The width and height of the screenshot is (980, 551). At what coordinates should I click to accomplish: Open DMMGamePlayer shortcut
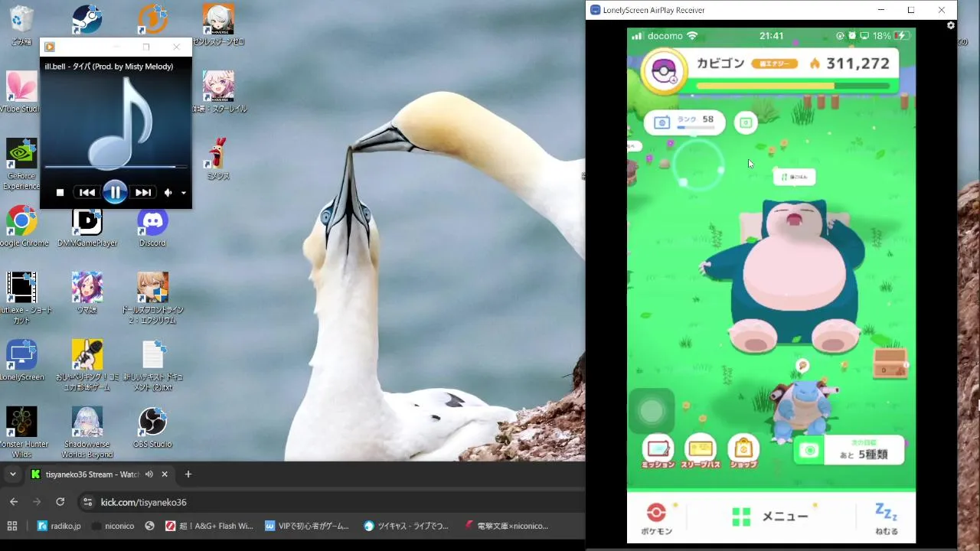click(x=87, y=226)
